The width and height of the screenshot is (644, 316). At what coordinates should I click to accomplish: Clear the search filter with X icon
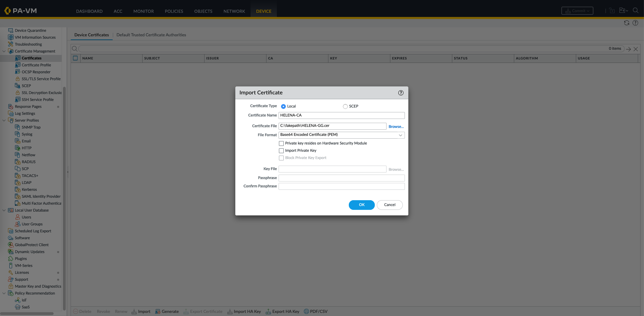tap(636, 49)
